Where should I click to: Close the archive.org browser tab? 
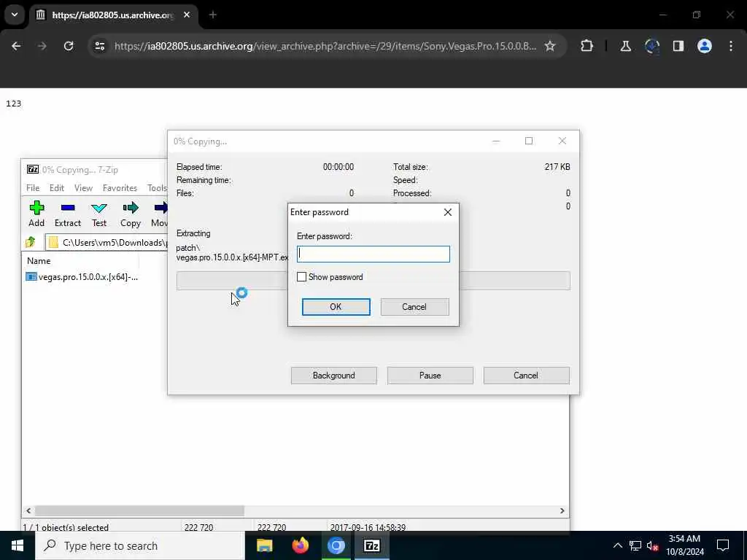tap(187, 15)
